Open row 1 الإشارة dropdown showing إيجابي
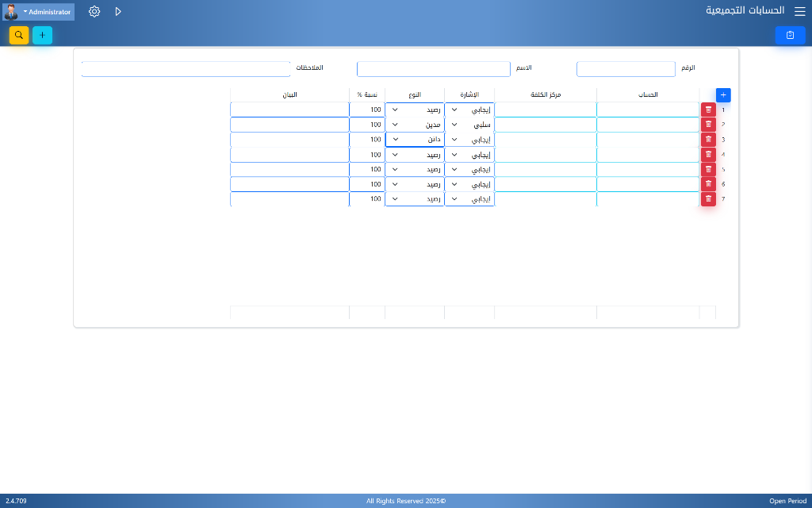 pos(469,110)
